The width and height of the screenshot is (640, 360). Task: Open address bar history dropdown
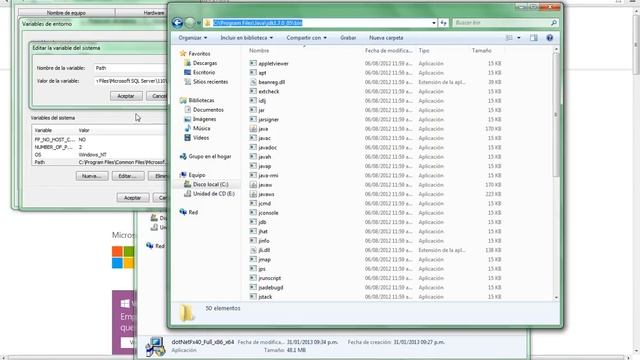click(434, 23)
